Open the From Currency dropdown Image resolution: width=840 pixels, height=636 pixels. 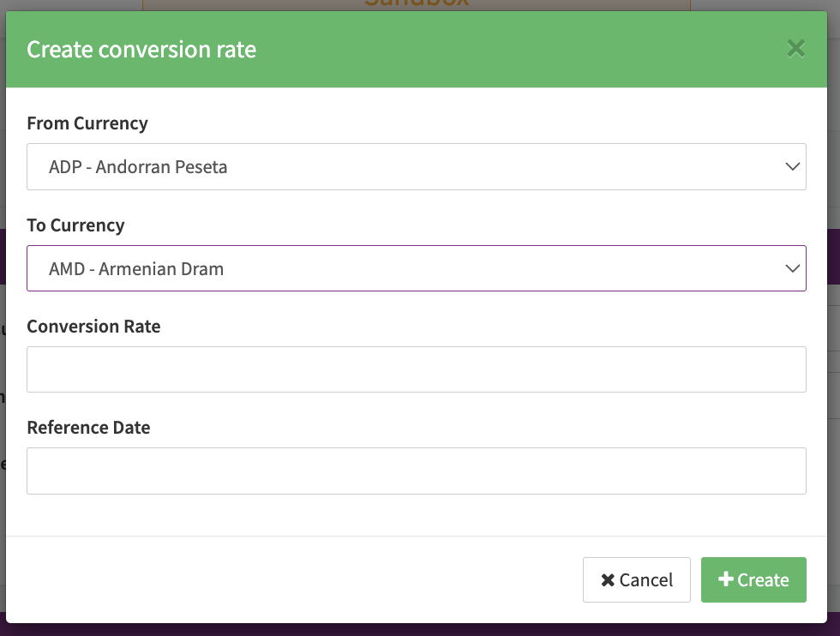(416, 166)
